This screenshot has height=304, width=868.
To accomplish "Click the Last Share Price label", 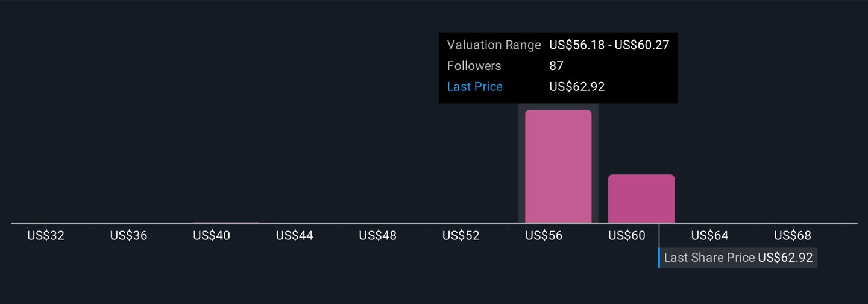I will (709, 258).
